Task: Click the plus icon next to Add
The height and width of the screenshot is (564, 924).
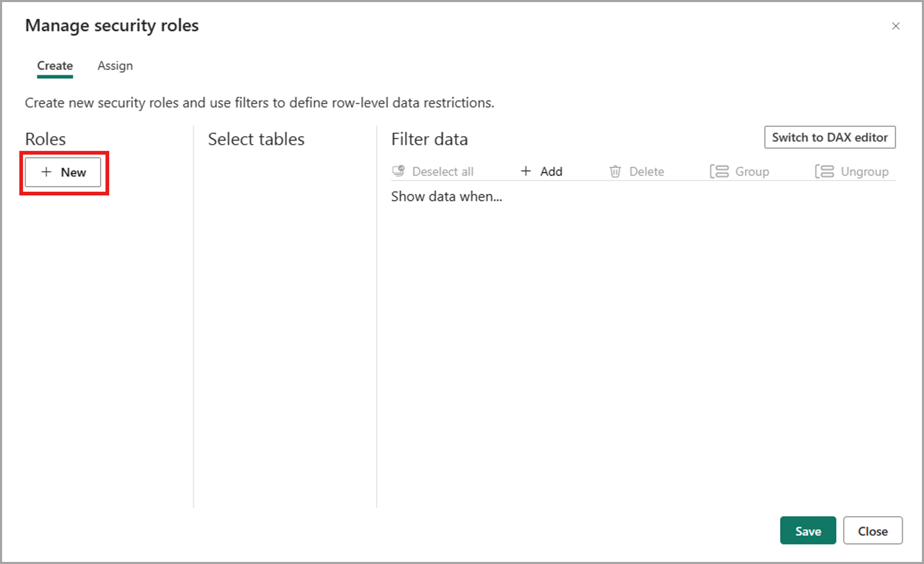Action: [526, 171]
